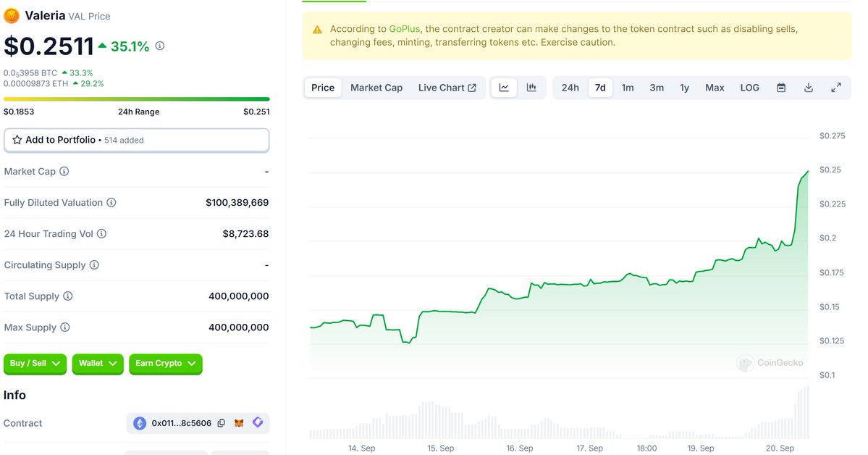Open the Buy / Sell dropdown
This screenshot has width=868, height=455.
click(35, 364)
